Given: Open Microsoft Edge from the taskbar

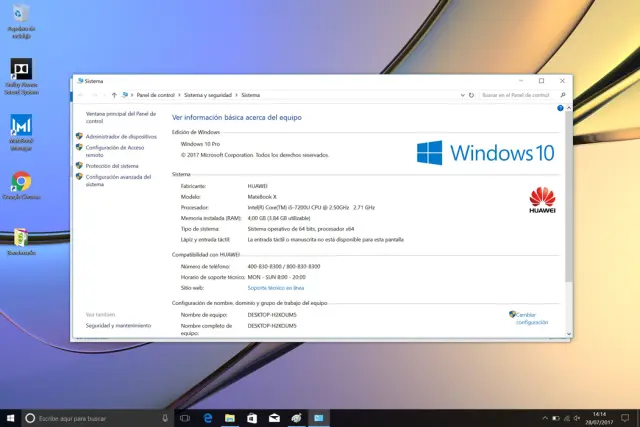Looking at the screenshot, I should point(208,417).
